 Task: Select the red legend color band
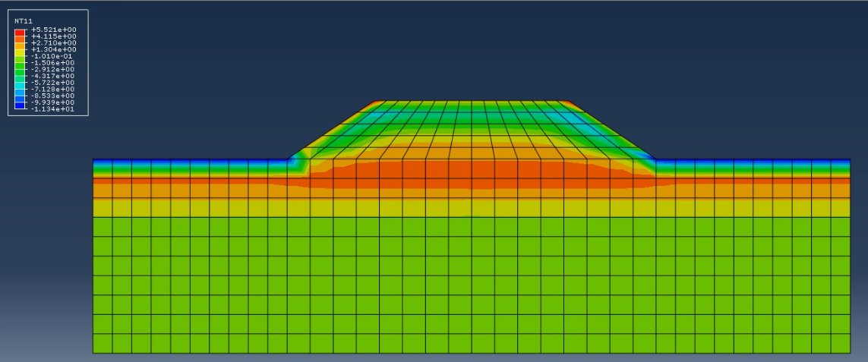pyautogui.click(x=20, y=31)
